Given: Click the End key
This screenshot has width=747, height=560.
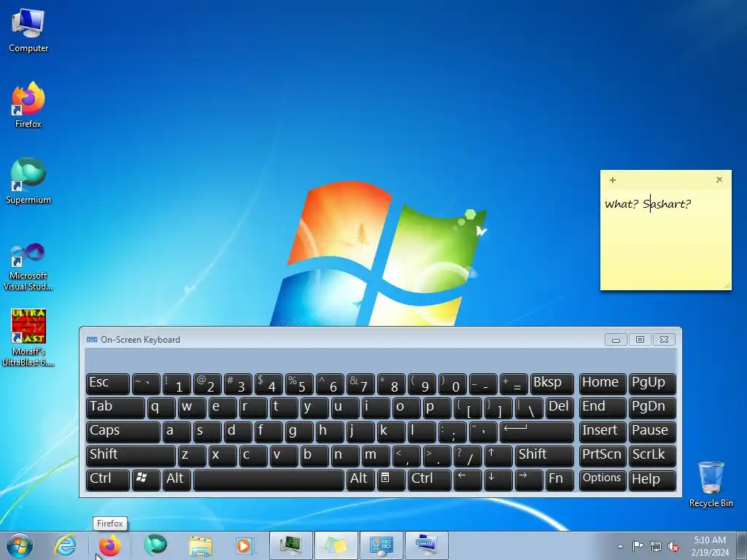Looking at the screenshot, I should [603, 408].
